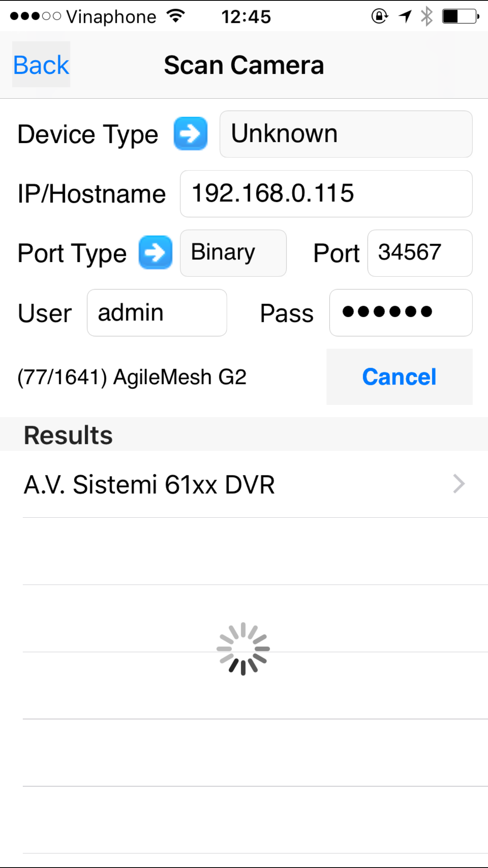Tap the Port Type blue arrow icon
This screenshot has height=868, width=488.
coord(156,252)
